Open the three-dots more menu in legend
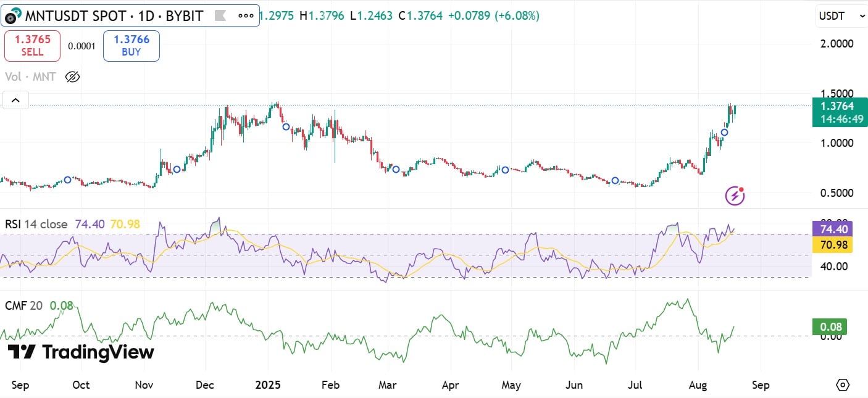Image resolution: width=868 pixels, height=398 pixels. pos(245,16)
